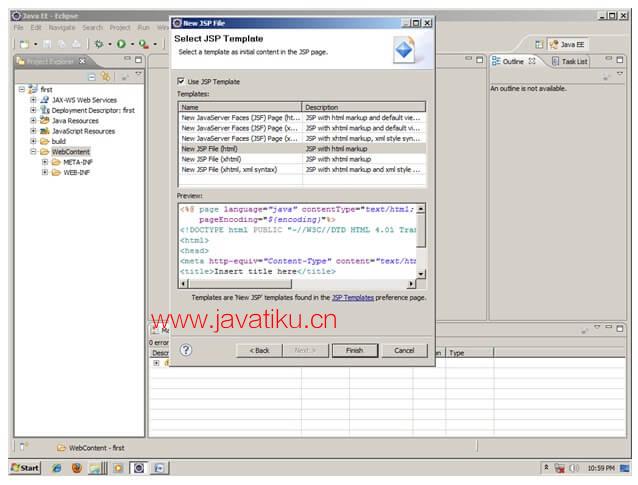Open the Run menu
Viewport: 638px width, 485px height.
(x=143, y=28)
